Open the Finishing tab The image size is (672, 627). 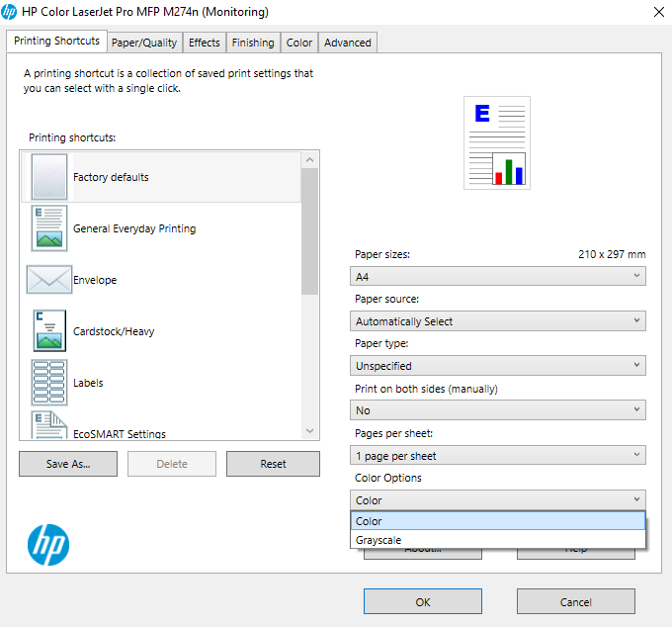click(x=253, y=43)
